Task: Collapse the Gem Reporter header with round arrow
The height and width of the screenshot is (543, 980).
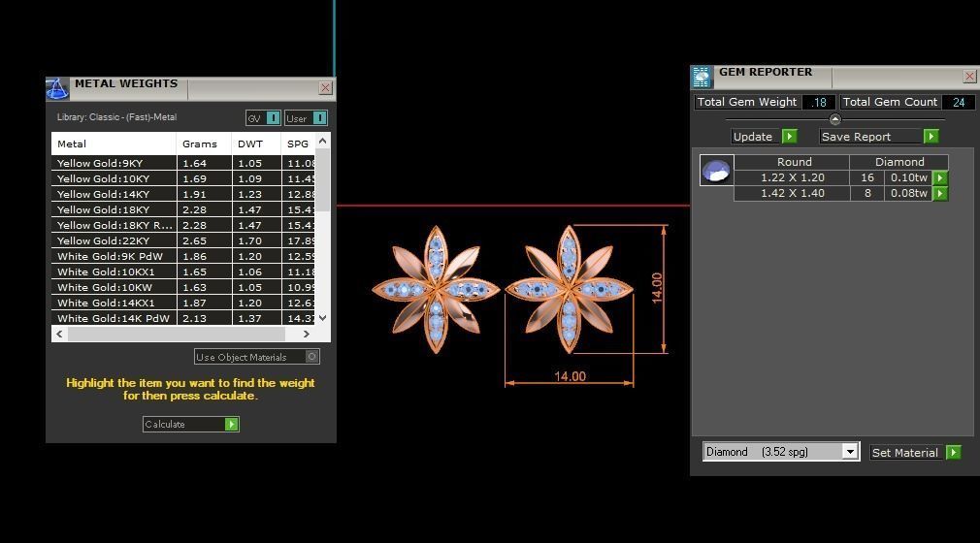Action: [x=835, y=119]
